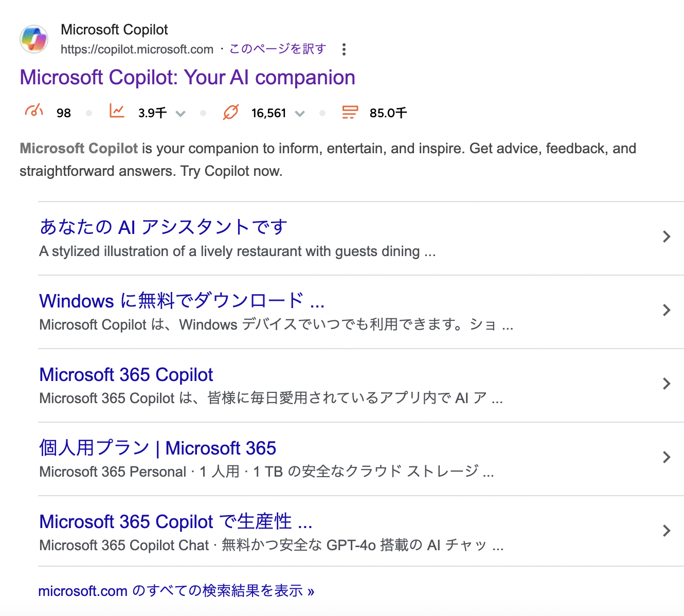The image size is (684, 616).
Task: Expand the chevron on the Microsoft 365 Copilot row
Action: click(667, 384)
